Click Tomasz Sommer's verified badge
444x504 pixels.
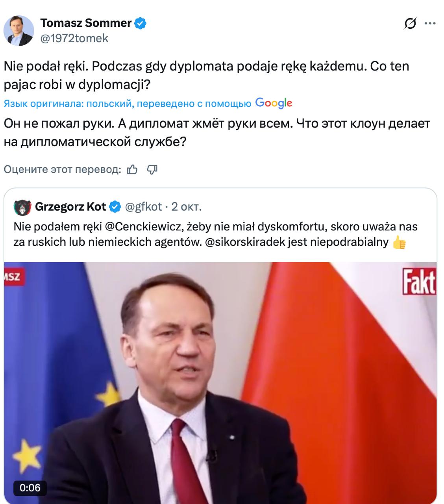pyautogui.click(x=141, y=23)
